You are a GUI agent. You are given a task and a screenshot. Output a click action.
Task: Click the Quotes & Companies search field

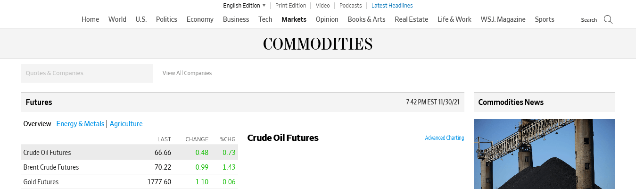coord(87,73)
